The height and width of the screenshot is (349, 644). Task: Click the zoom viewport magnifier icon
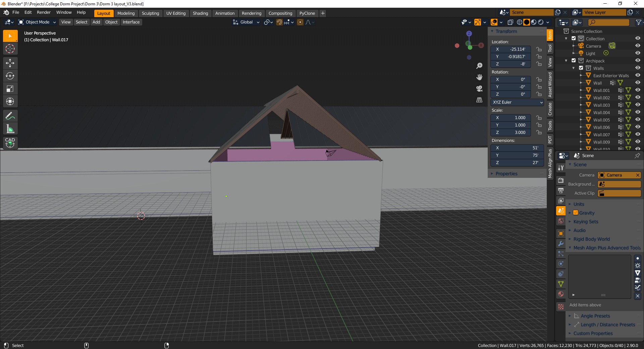(x=479, y=66)
